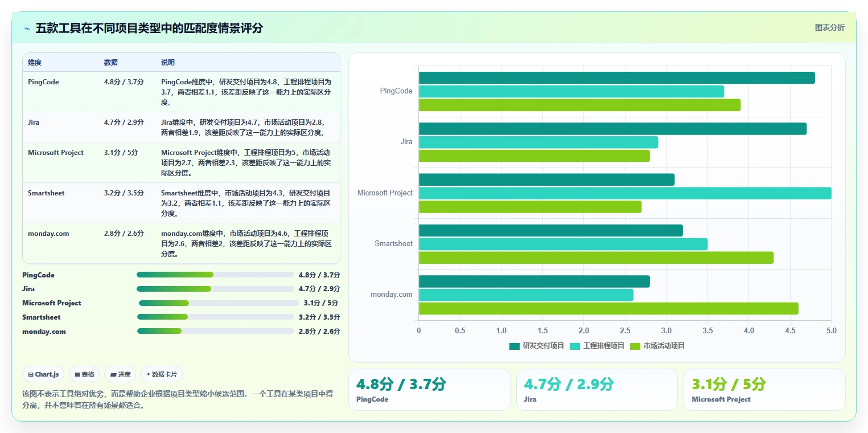Select the 表格 chip

84,374
